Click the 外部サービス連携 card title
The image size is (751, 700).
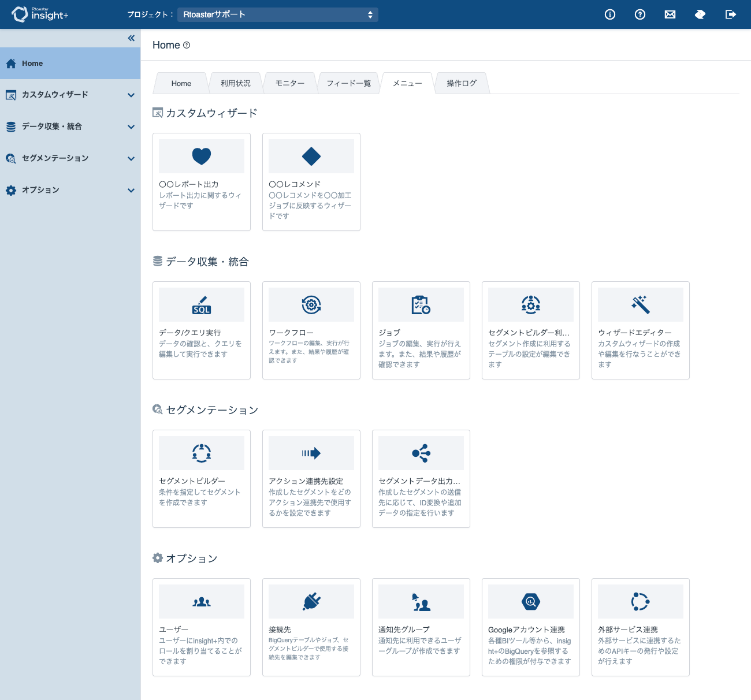[x=628, y=630]
